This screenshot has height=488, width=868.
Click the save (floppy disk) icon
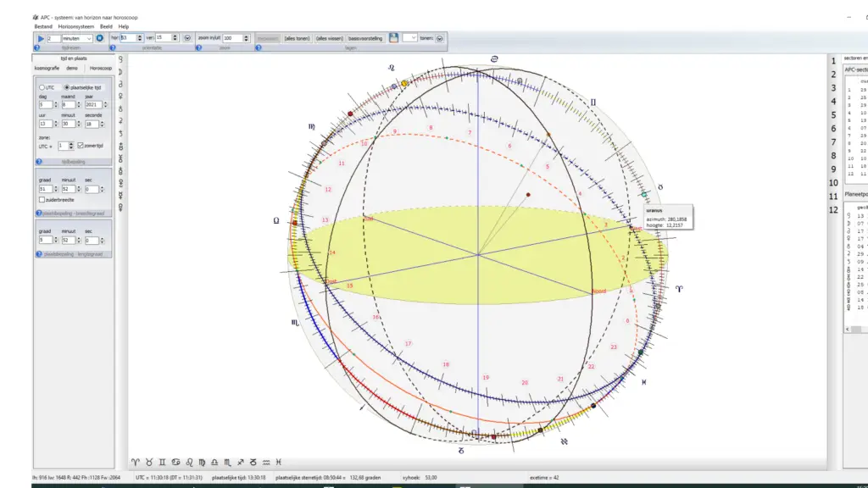coord(393,38)
